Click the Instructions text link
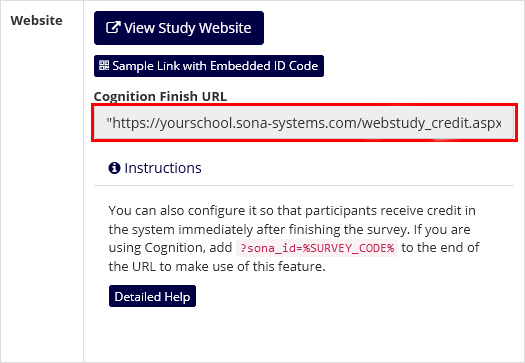Screen dimensions: 525x363 163,168
